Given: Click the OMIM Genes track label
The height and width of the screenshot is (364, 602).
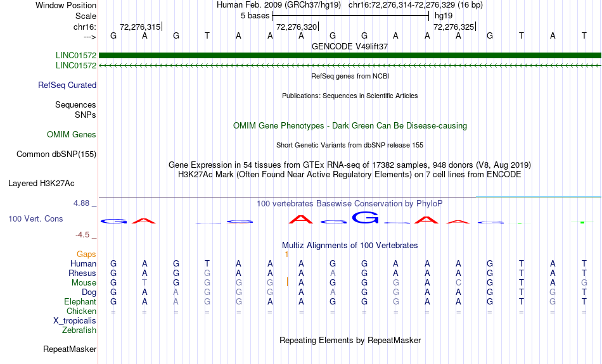Looking at the screenshot, I should 72,135.
